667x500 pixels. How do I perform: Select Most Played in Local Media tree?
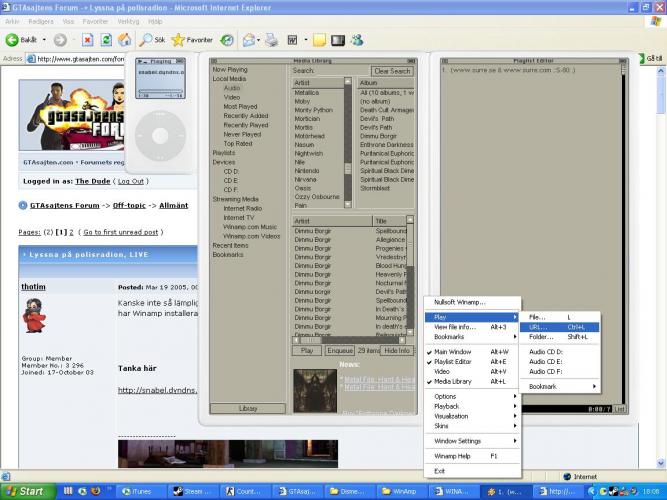click(x=241, y=106)
